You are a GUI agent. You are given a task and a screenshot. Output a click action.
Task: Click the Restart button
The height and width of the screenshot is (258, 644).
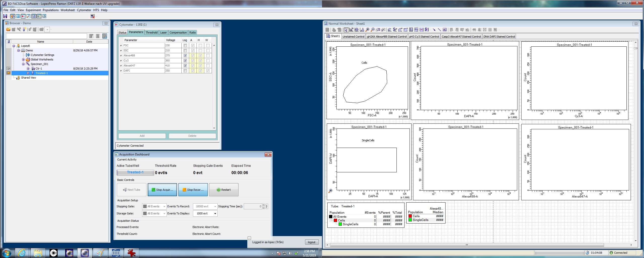[x=224, y=190]
